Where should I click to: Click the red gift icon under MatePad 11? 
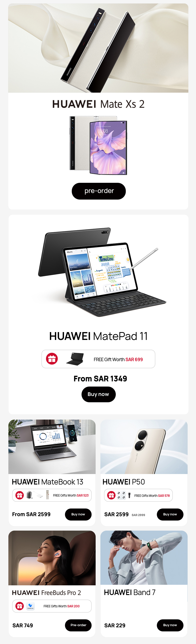coord(52,359)
